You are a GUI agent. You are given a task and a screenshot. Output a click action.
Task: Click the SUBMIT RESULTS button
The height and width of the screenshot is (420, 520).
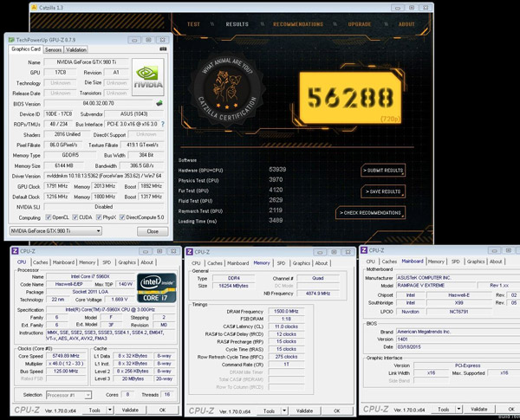click(383, 171)
